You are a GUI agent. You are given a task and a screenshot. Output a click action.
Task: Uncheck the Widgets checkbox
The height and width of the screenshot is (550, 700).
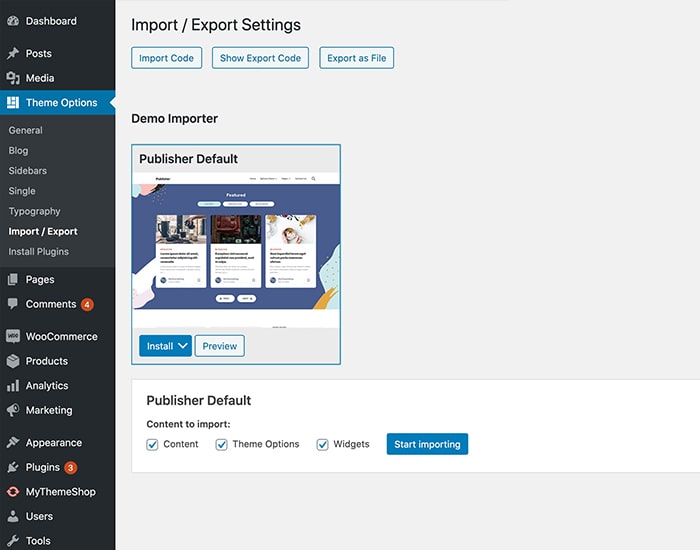point(322,445)
